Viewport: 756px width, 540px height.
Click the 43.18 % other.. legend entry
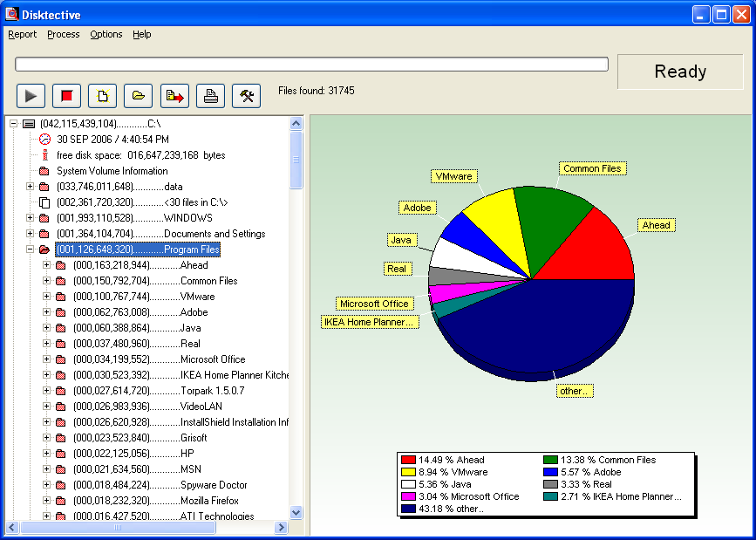[442, 509]
